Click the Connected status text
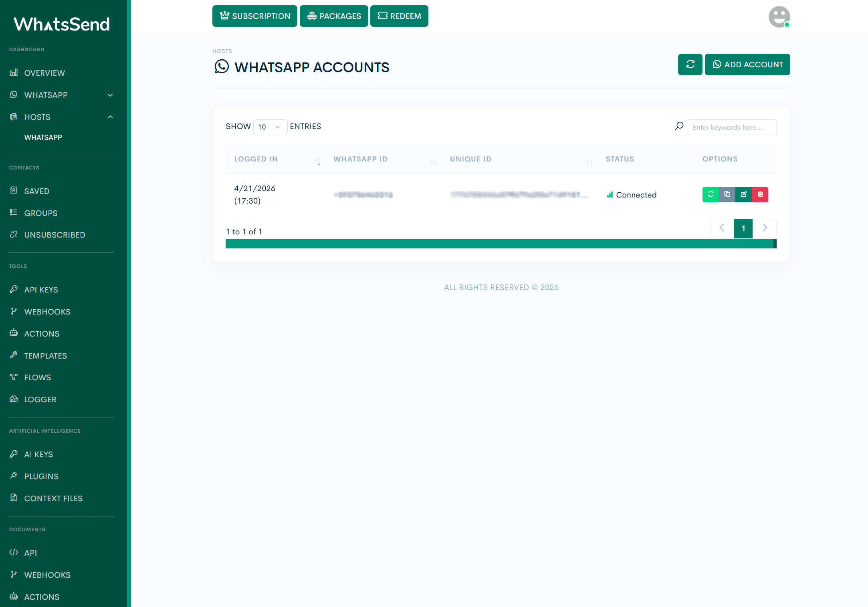 (636, 195)
